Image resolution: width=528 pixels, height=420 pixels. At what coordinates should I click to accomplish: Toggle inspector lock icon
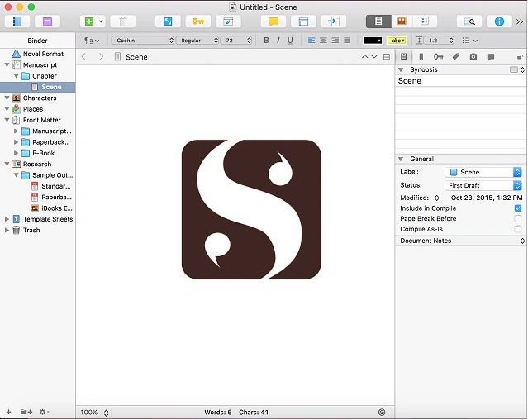520,57
